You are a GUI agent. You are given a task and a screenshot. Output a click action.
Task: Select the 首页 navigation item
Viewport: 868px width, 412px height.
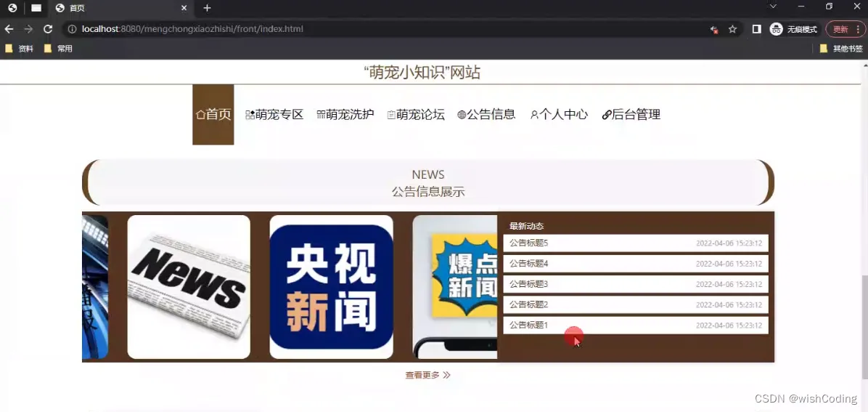pyautogui.click(x=213, y=115)
